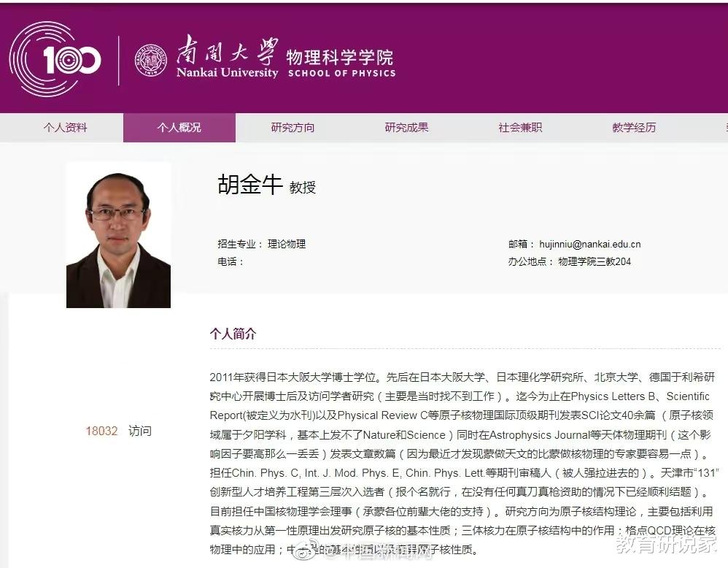
Task: Open the 研究成果 tab
Action: (x=406, y=127)
